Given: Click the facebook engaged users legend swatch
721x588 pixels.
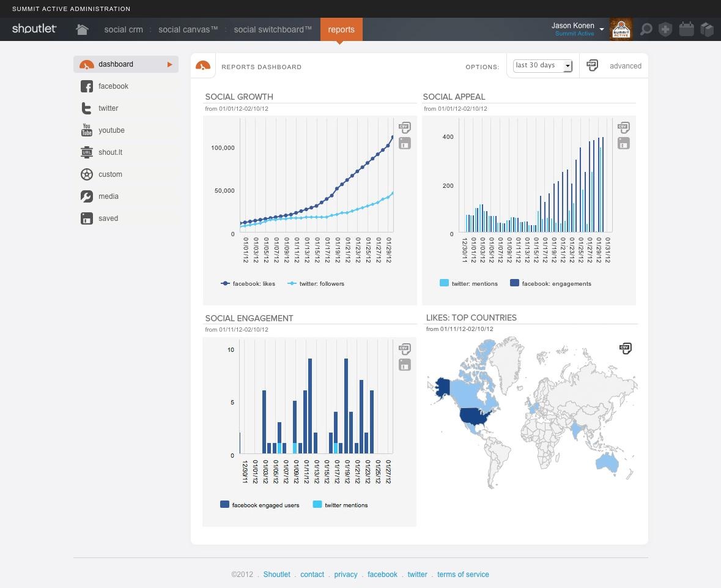Looking at the screenshot, I should [x=225, y=504].
